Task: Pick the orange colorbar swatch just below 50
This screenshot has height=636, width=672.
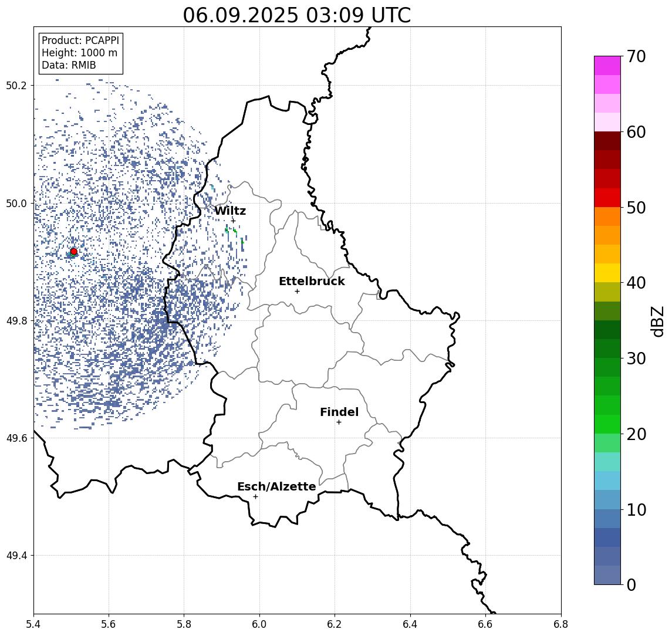Action: (607, 217)
